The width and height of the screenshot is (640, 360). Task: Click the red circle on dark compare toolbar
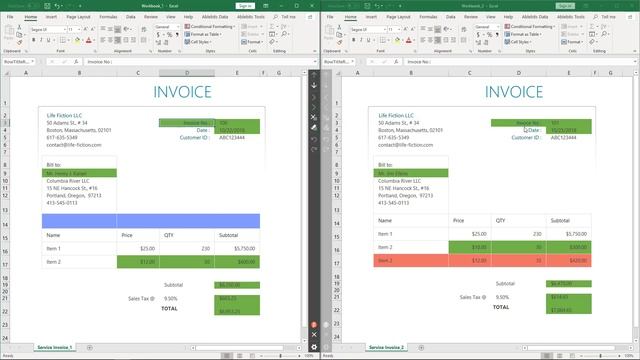coord(314,325)
